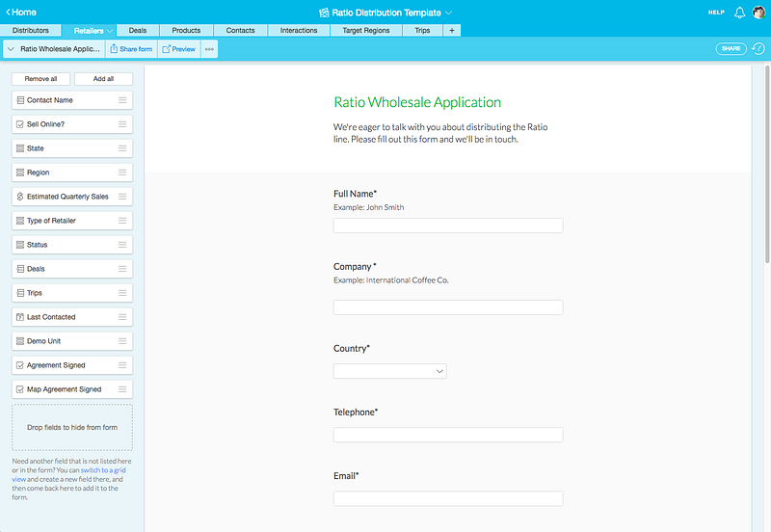Click the Map Agreement Signed checkbox icon
The width and height of the screenshot is (771, 532).
coord(20,389)
